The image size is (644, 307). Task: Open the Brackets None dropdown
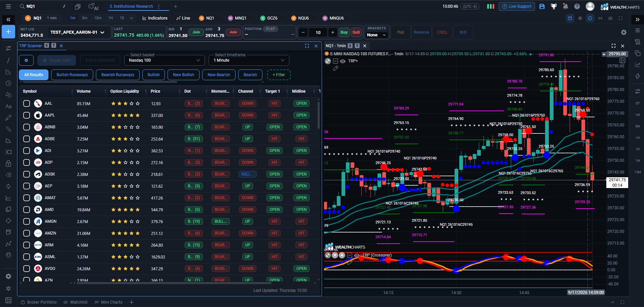pos(377,35)
